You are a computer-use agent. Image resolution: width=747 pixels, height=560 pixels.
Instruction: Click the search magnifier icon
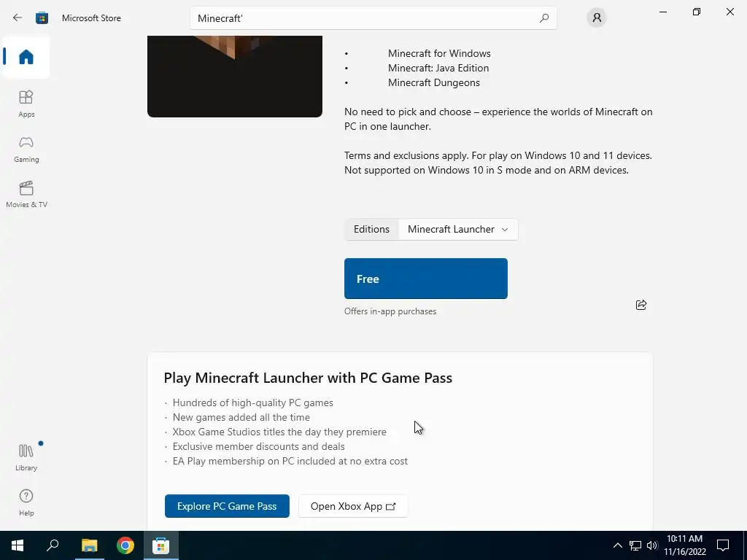coord(544,18)
